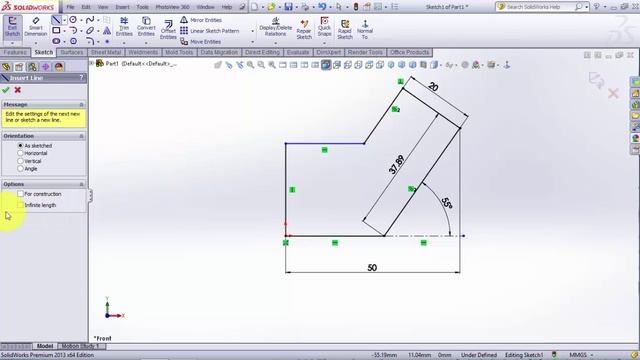Select the As sketched orientation option

click(20, 145)
